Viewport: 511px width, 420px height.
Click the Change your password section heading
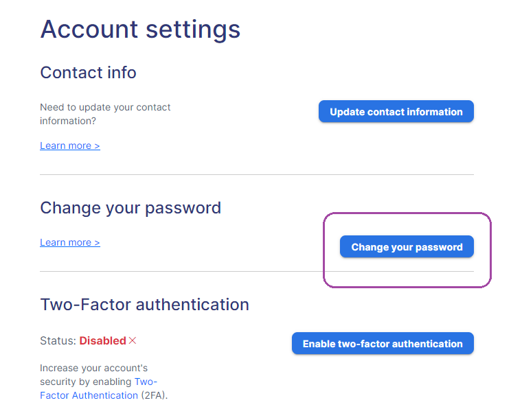(x=130, y=208)
